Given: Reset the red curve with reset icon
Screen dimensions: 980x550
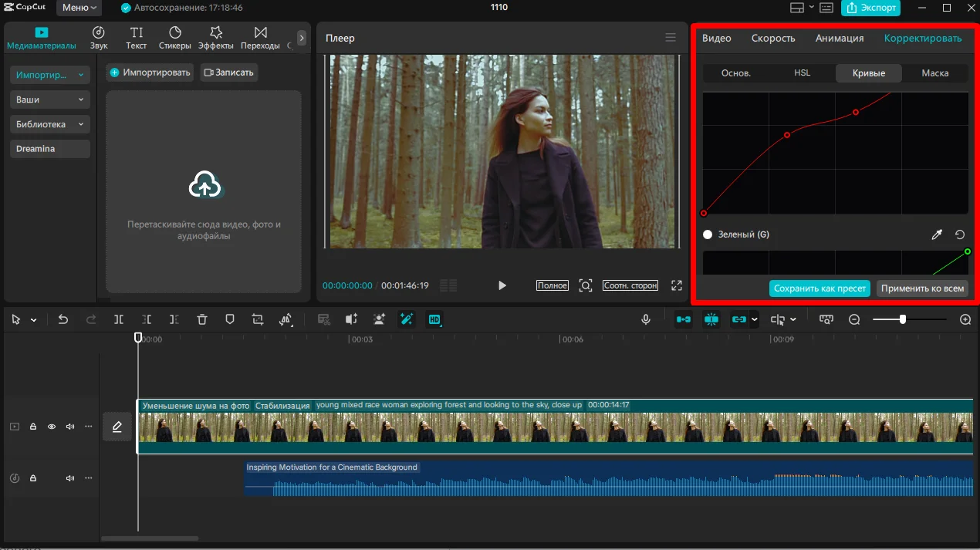Looking at the screenshot, I should click(x=960, y=235).
